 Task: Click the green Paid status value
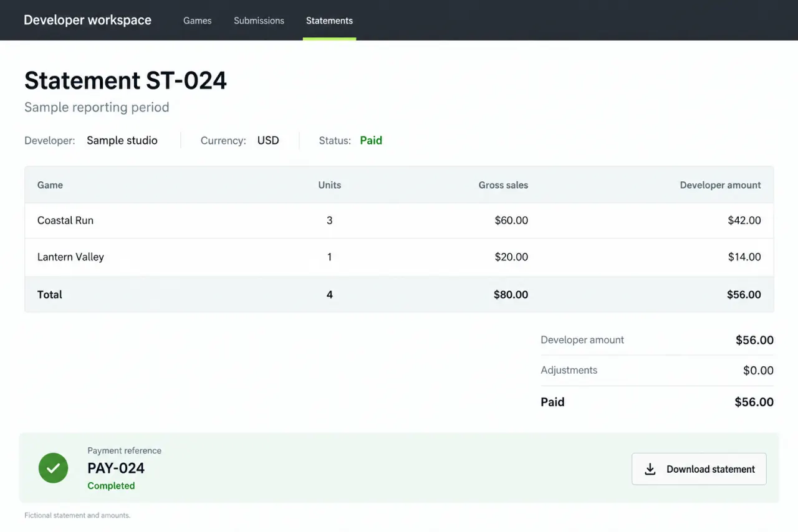click(371, 140)
